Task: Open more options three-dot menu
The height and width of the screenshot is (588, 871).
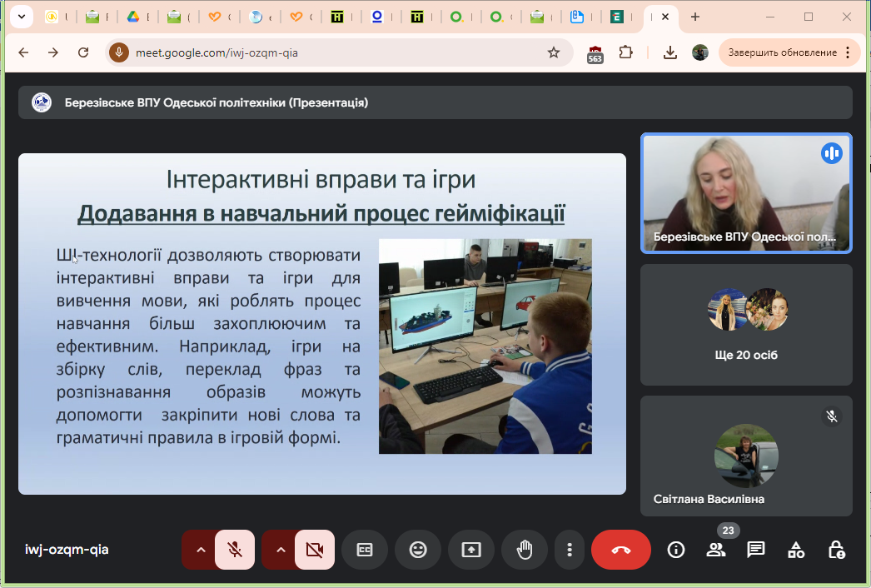Action: (570, 550)
